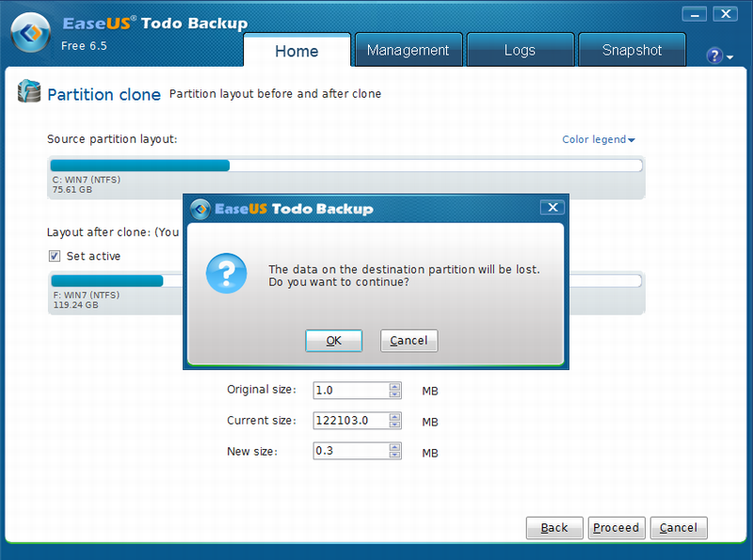Screen dimensions: 753x560
Task: Click the source partition C: WIN7 bar
Action: 346,166
